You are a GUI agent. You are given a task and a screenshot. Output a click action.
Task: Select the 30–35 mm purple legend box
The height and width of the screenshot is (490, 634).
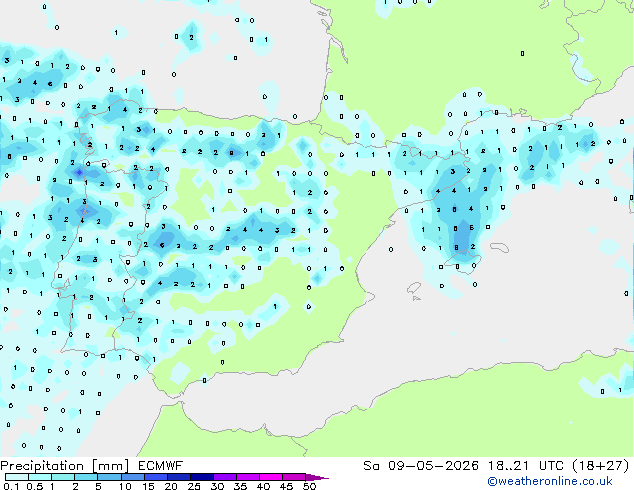tap(225, 477)
